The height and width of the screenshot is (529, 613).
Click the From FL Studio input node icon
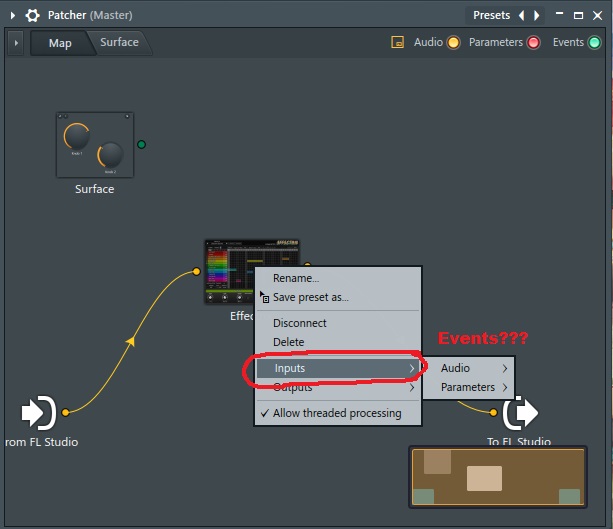point(39,412)
